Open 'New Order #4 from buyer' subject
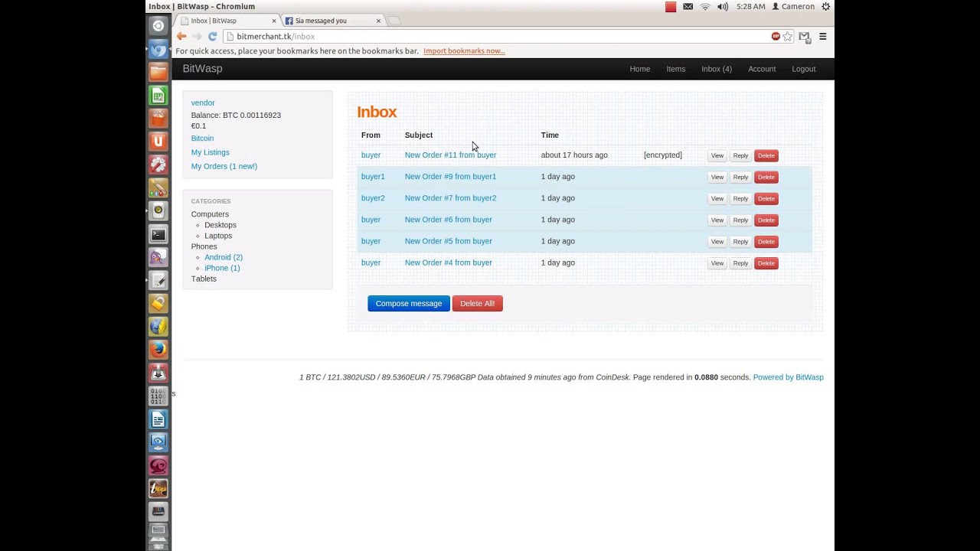Image resolution: width=980 pixels, height=551 pixels. click(449, 262)
